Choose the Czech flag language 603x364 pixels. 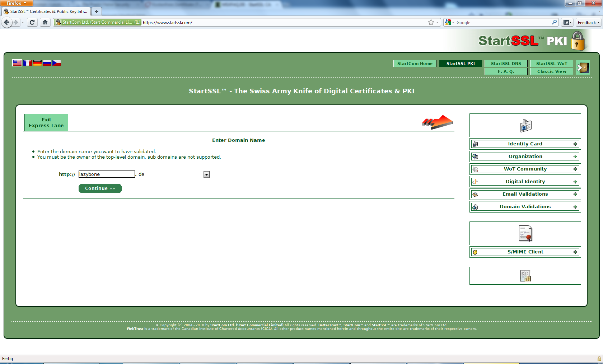tap(57, 63)
